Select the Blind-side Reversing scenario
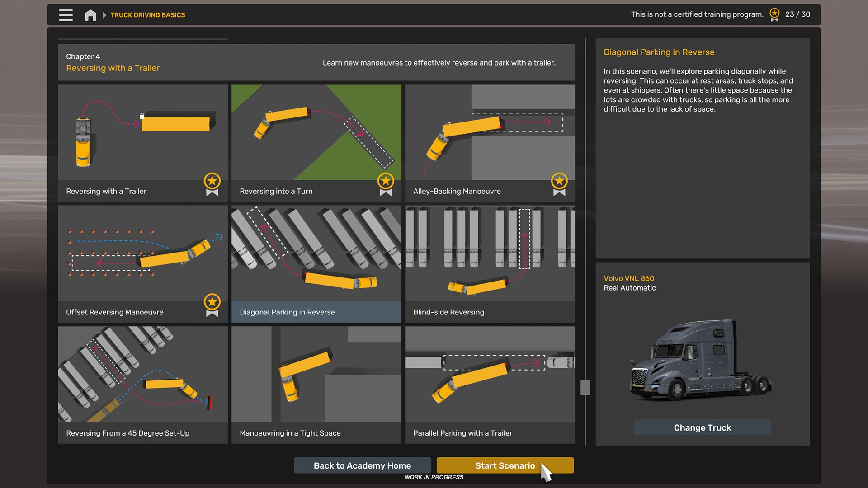Image resolution: width=868 pixels, height=488 pixels. pyautogui.click(x=490, y=264)
